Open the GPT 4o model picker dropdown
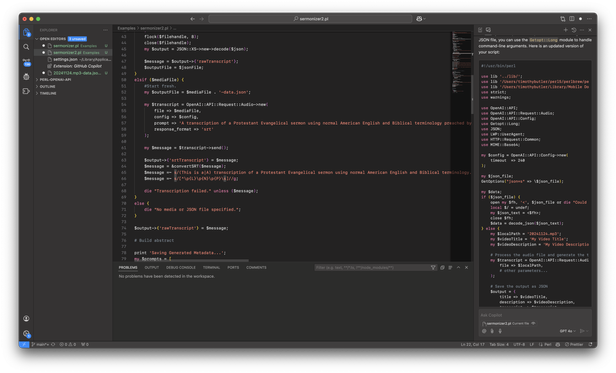 568,331
